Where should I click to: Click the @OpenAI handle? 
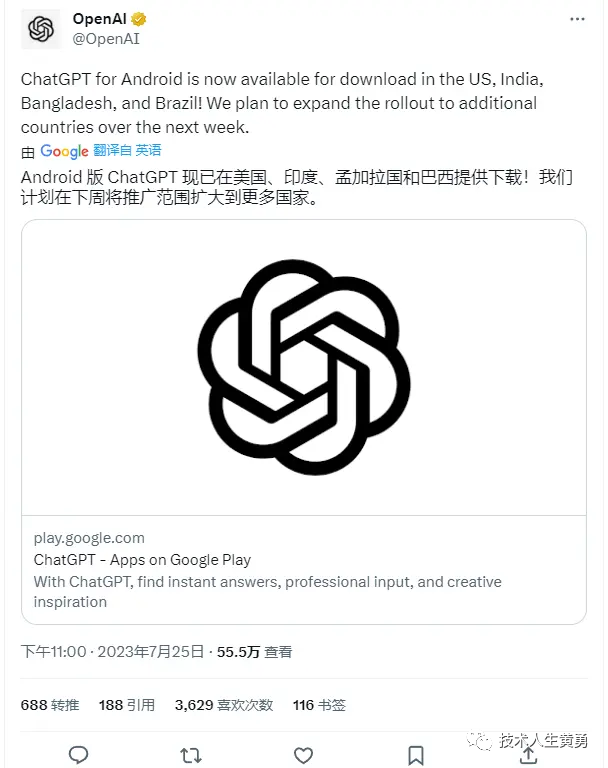[x=104, y=38]
